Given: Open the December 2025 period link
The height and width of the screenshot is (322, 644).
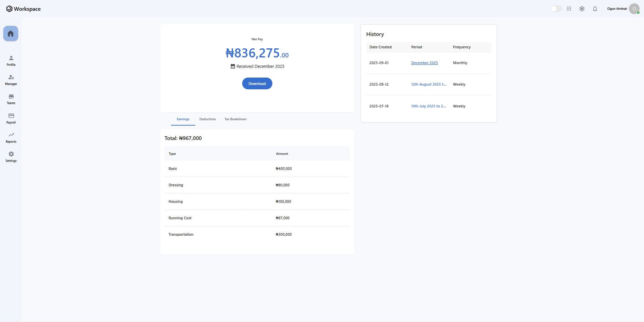Looking at the screenshot, I should 425,63.
